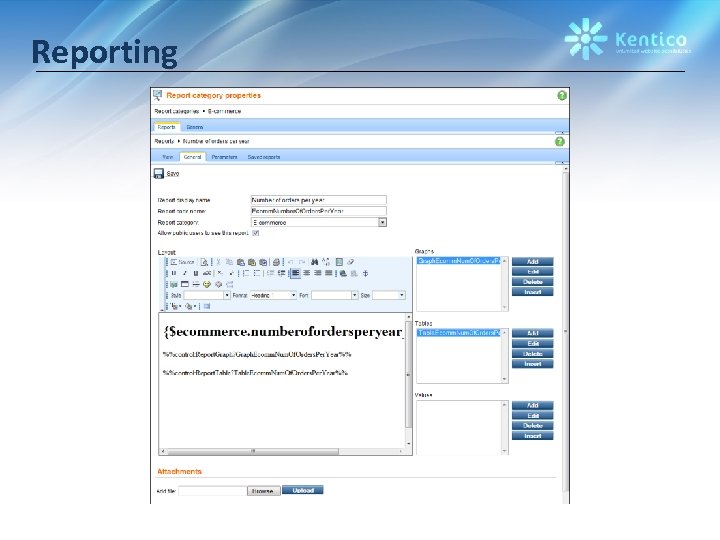Open Find using the binoculars icon
The image size is (720, 540).
315,262
